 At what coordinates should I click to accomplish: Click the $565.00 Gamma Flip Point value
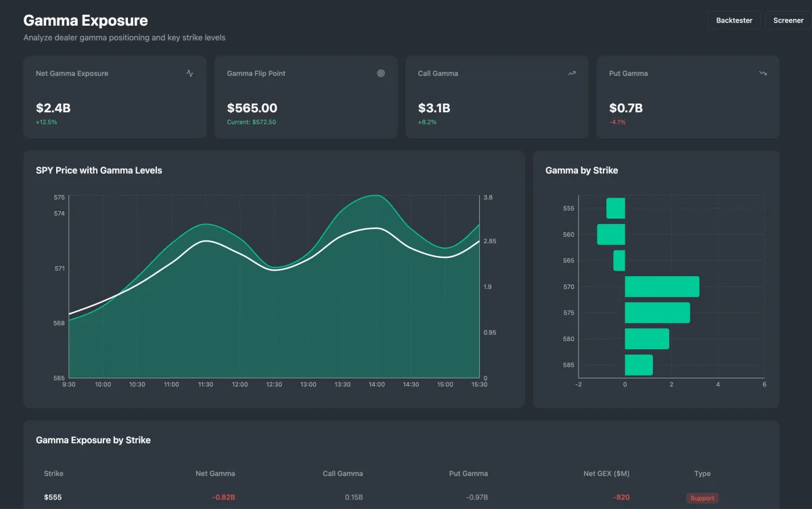[252, 108]
